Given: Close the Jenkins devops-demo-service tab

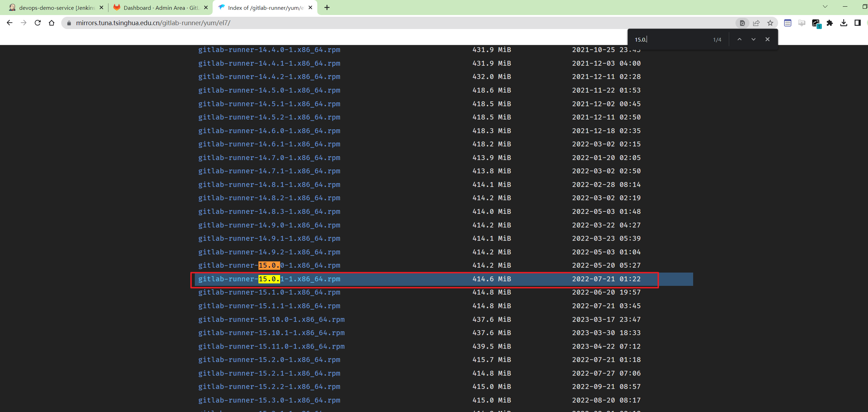Looking at the screenshot, I should pyautogui.click(x=101, y=7).
